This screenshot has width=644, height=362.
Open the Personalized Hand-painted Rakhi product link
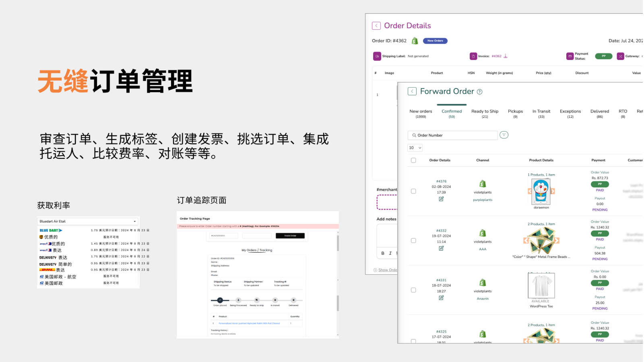[x=249, y=323]
